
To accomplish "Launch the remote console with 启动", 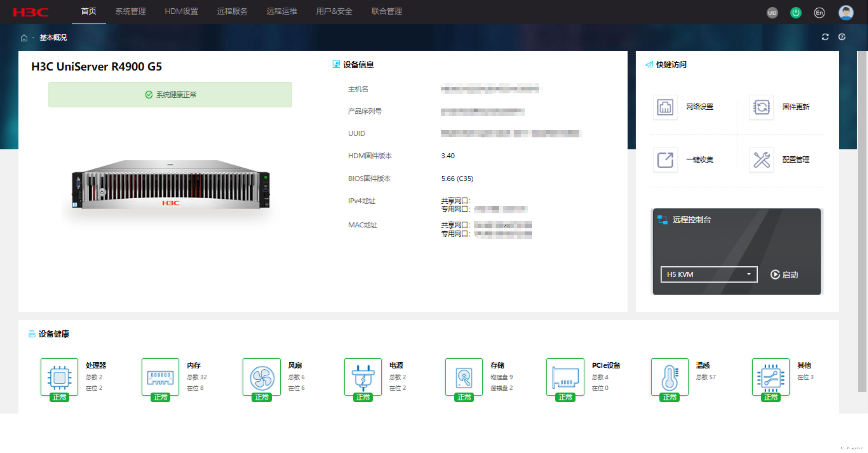I will coord(784,275).
